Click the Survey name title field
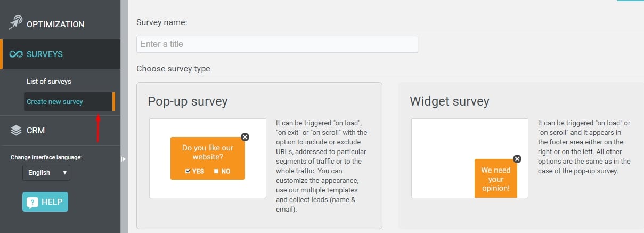 pyautogui.click(x=277, y=44)
